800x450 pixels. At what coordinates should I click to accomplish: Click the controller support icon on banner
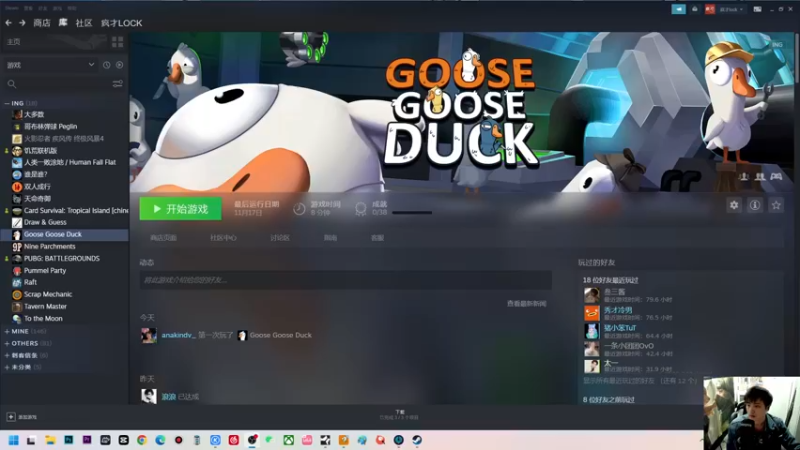[x=776, y=176]
